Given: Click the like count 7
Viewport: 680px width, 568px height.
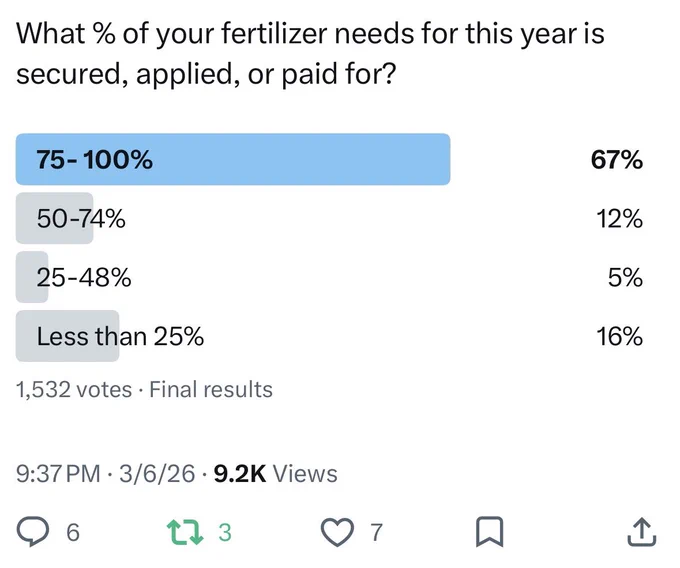Looking at the screenshot, I should [x=376, y=532].
